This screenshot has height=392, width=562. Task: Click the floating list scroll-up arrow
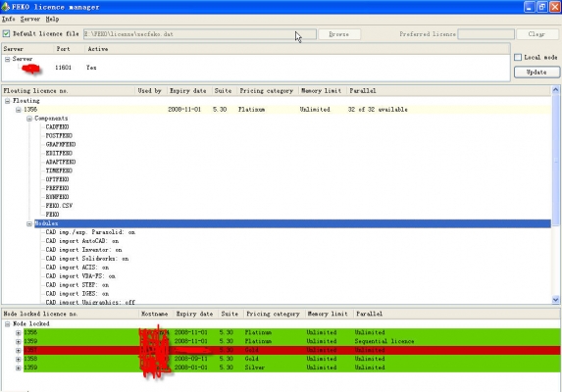click(x=555, y=89)
